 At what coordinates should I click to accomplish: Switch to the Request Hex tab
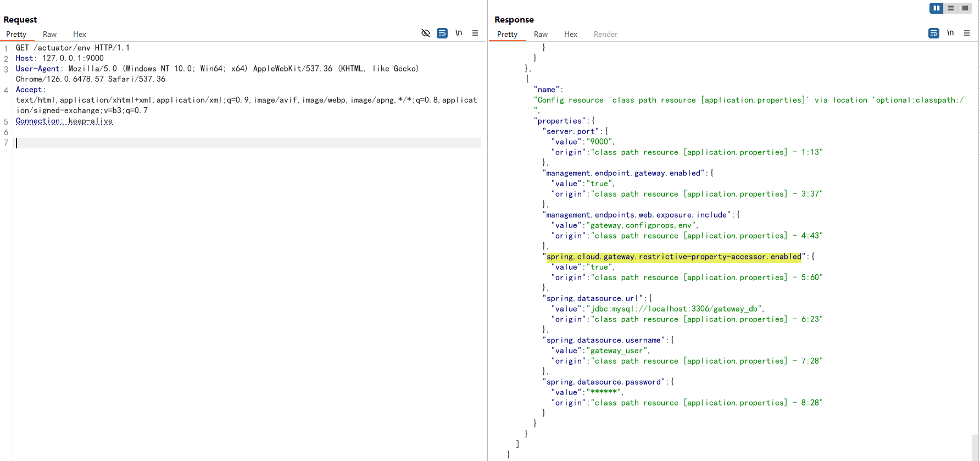pos(80,34)
